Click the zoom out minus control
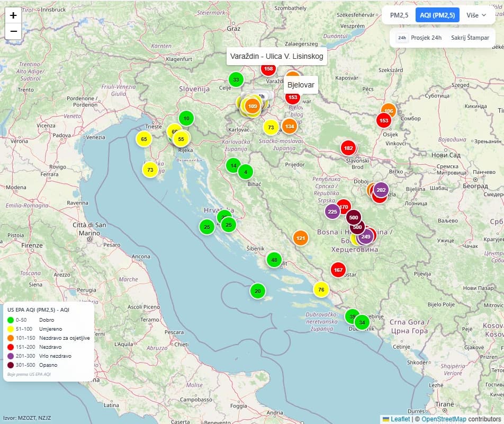The width and height of the screenshot is (504, 424). [13, 32]
